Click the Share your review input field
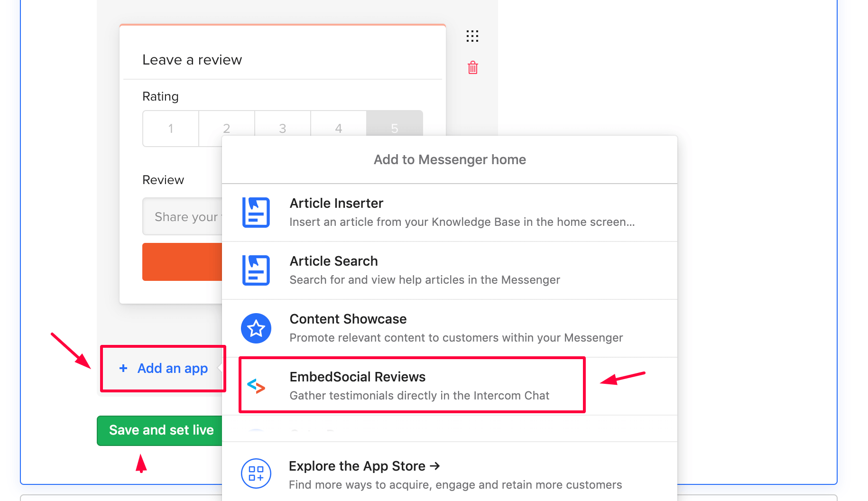The height and width of the screenshot is (501, 868). coord(183,216)
